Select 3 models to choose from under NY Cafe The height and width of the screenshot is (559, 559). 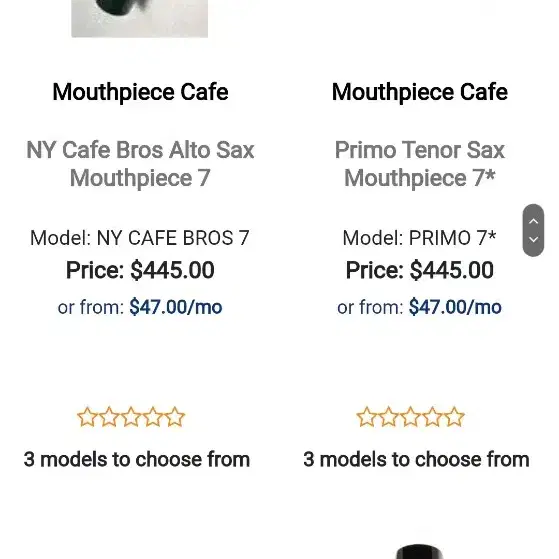click(137, 459)
